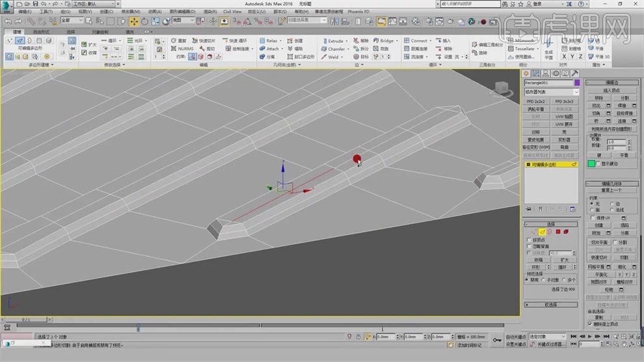This screenshot has height=362, width=644.
Task: Open the modifier list dropdown
Action: click(551, 92)
